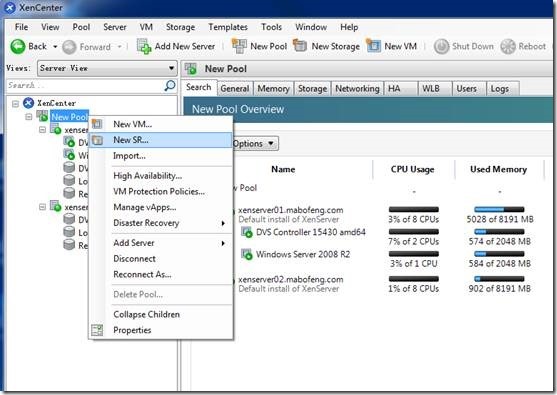The image size is (557, 395).
Task: Choose Import... in context menu
Action: [161, 156]
